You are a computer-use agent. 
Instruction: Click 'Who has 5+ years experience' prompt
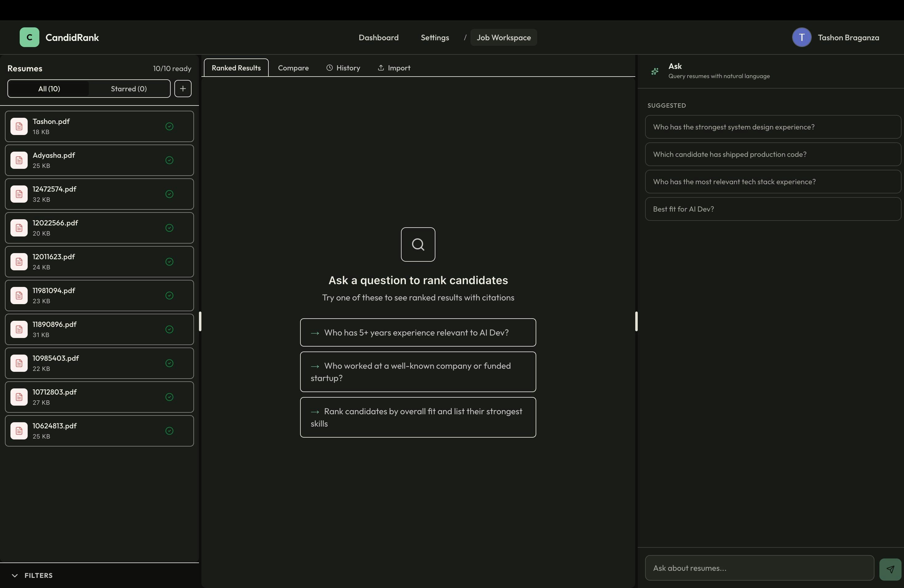[418, 332]
